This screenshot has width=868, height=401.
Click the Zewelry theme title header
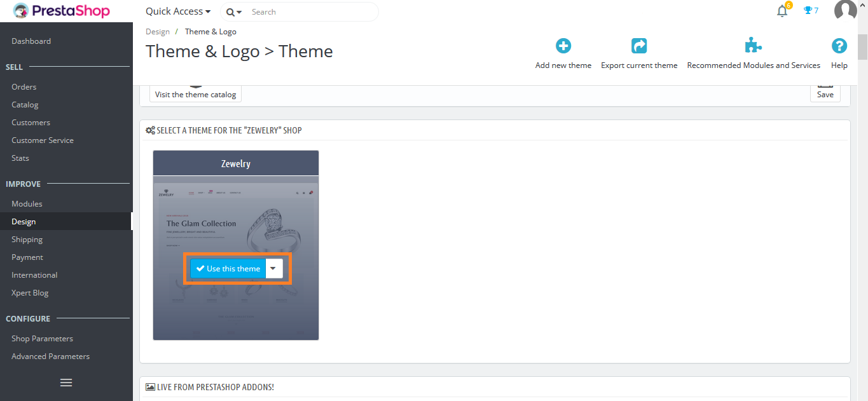point(236,163)
